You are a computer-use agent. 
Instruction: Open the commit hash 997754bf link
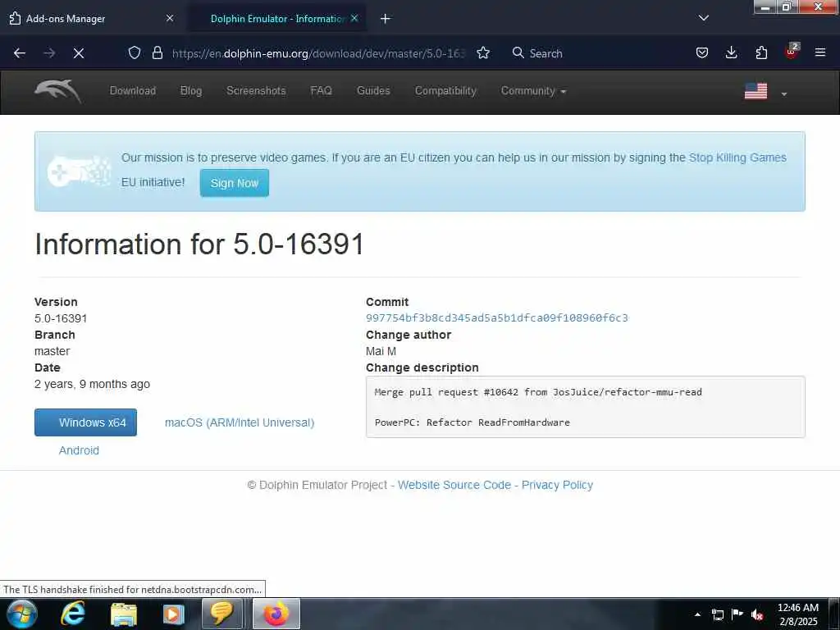(496, 317)
